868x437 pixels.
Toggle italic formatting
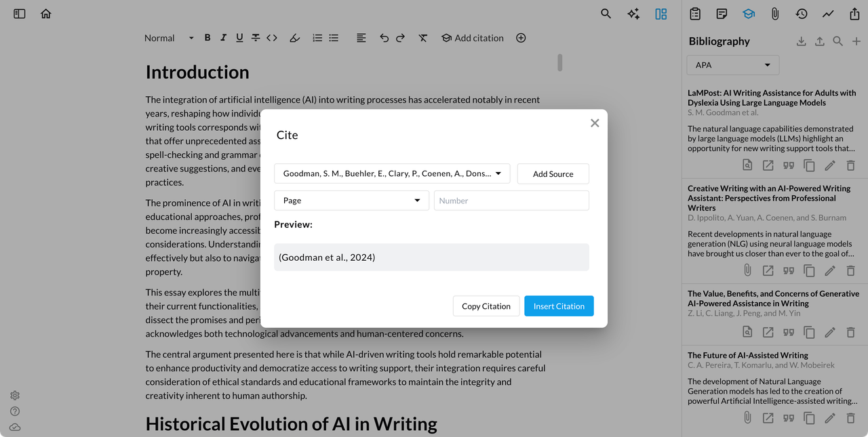223,38
